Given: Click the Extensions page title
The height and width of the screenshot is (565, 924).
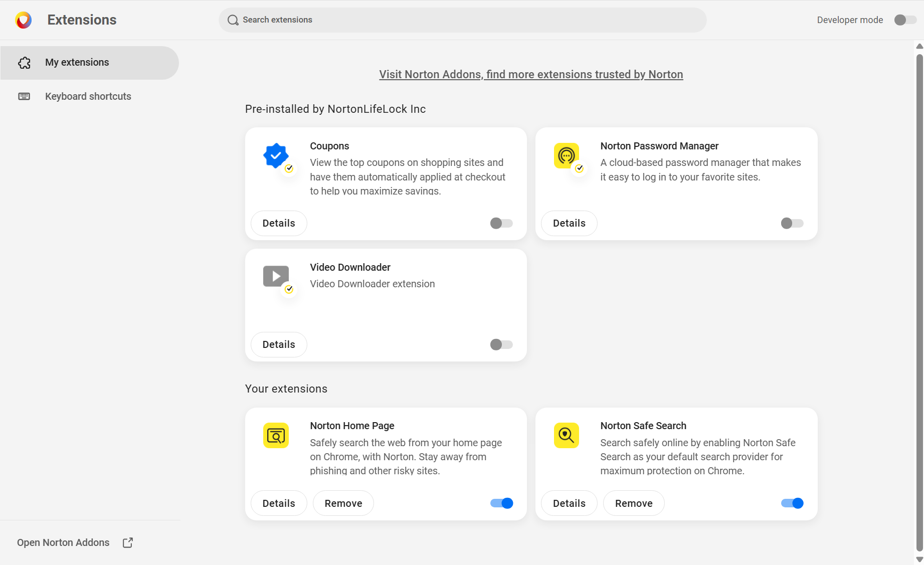Looking at the screenshot, I should click(x=82, y=20).
